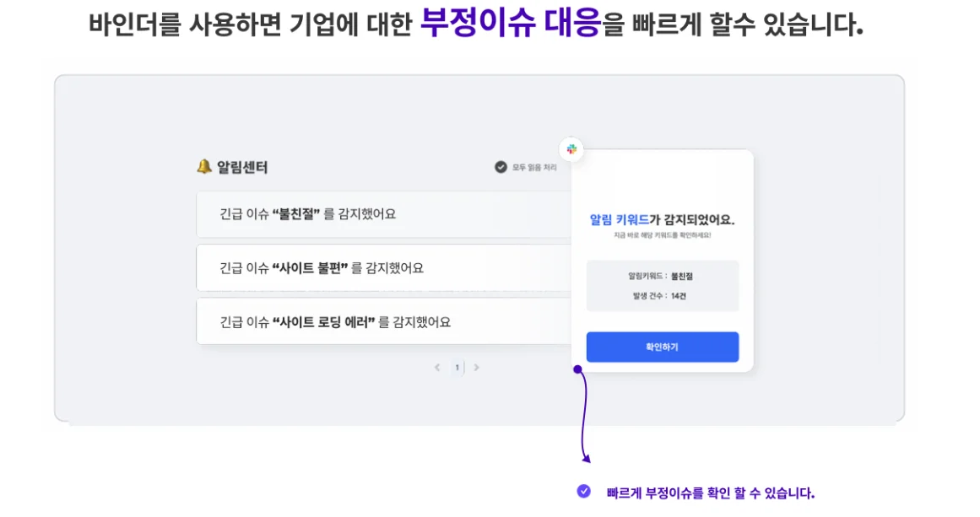The height and width of the screenshot is (517, 980).
Task: Click the 알림키워드 : 불친절 line
Action: (x=661, y=277)
